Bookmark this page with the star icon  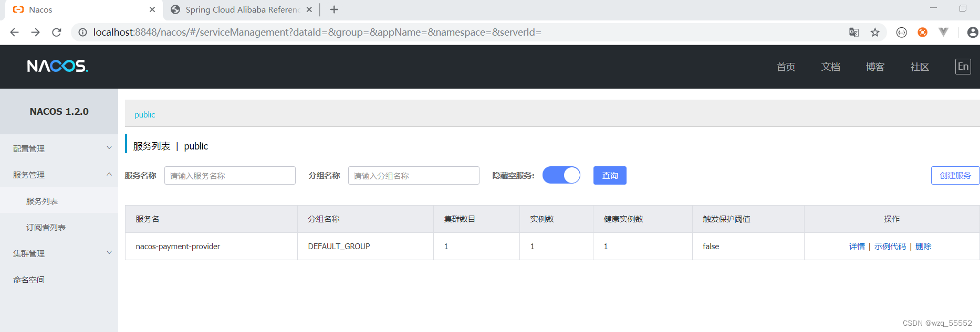click(875, 33)
